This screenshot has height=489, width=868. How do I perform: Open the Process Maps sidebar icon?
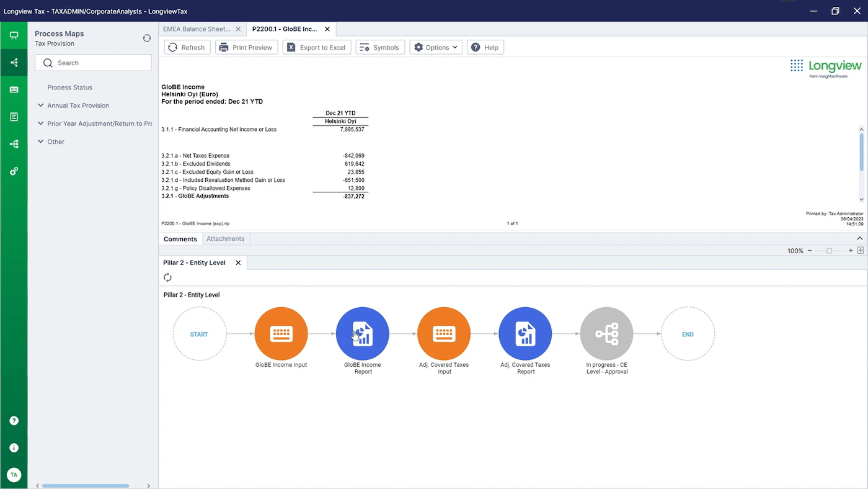[x=14, y=63]
